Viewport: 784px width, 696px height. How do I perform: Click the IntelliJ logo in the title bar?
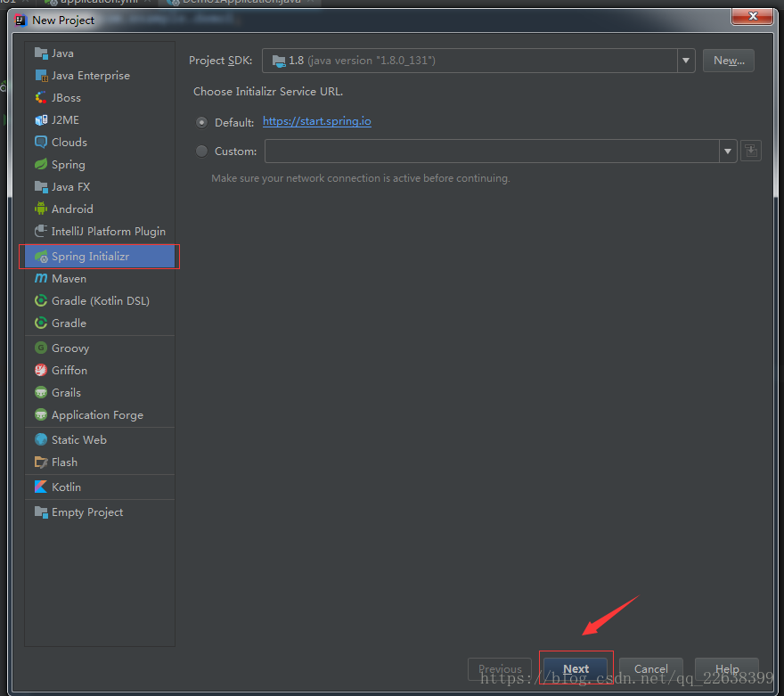(20, 20)
